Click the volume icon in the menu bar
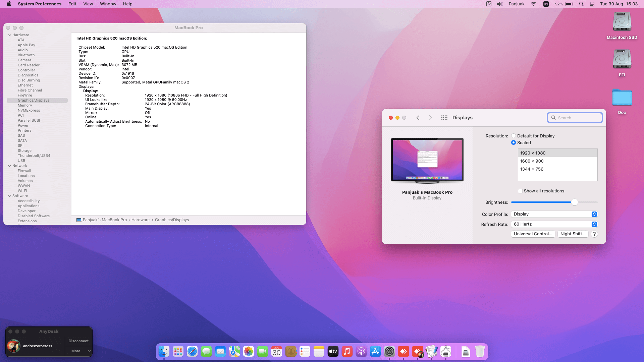 point(500,4)
